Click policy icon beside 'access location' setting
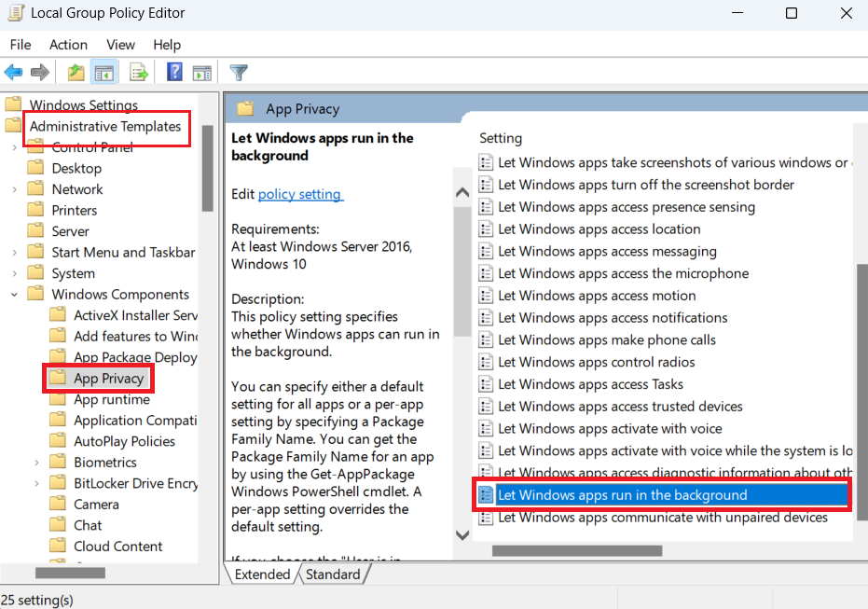Screen dimensions: 868x609 (x=486, y=228)
